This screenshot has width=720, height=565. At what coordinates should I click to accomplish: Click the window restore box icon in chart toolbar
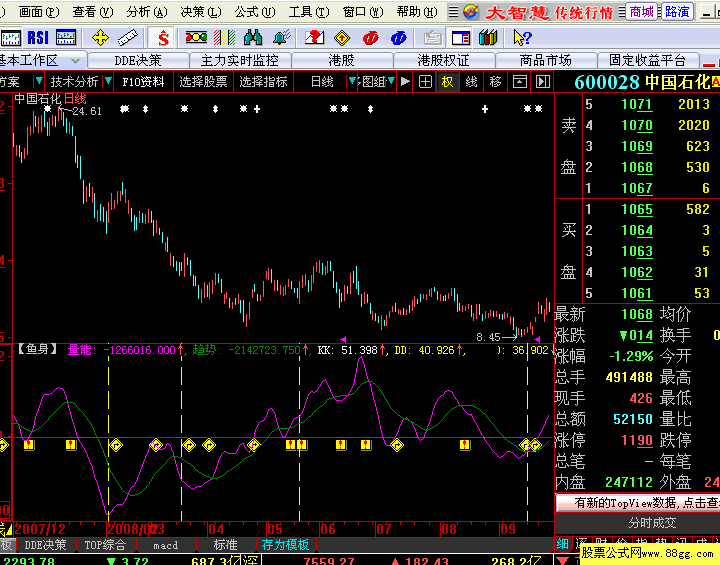520,82
